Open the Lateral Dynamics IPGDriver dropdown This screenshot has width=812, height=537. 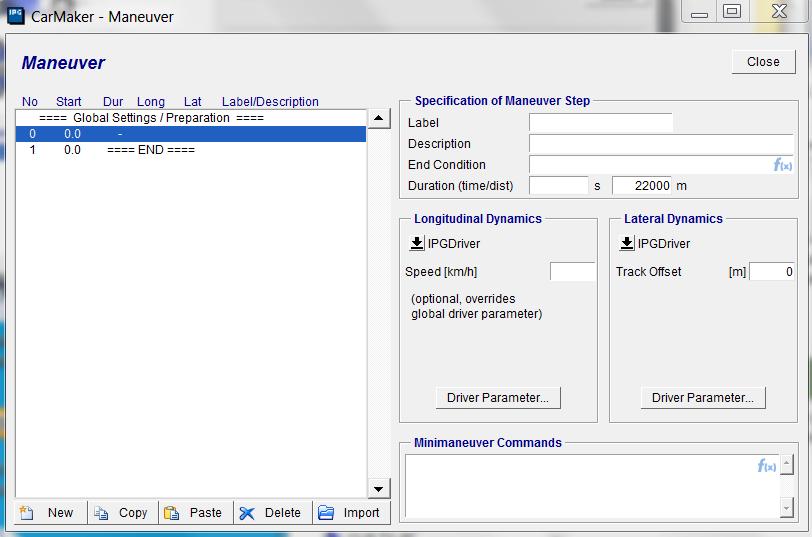click(627, 243)
